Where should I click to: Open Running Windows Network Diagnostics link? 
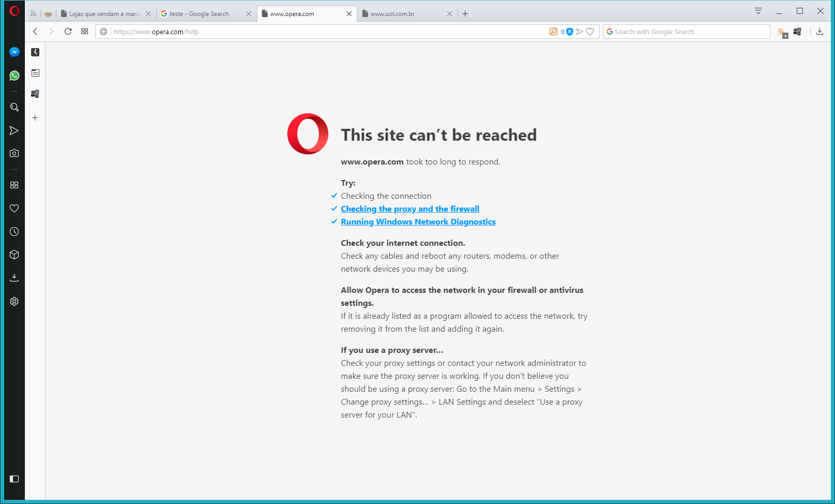pos(418,222)
